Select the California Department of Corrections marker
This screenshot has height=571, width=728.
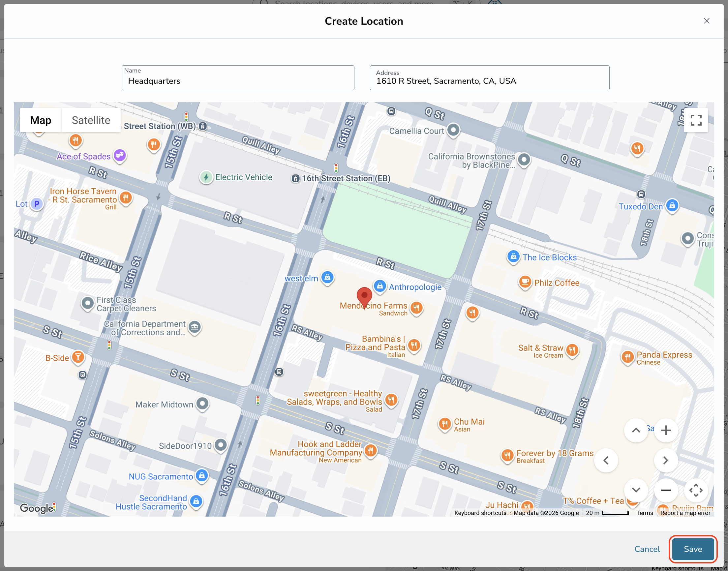(x=195, y=327)
